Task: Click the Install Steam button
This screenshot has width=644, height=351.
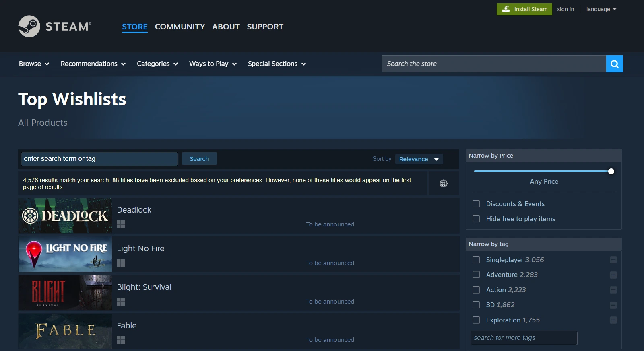Action: point(524,9)
